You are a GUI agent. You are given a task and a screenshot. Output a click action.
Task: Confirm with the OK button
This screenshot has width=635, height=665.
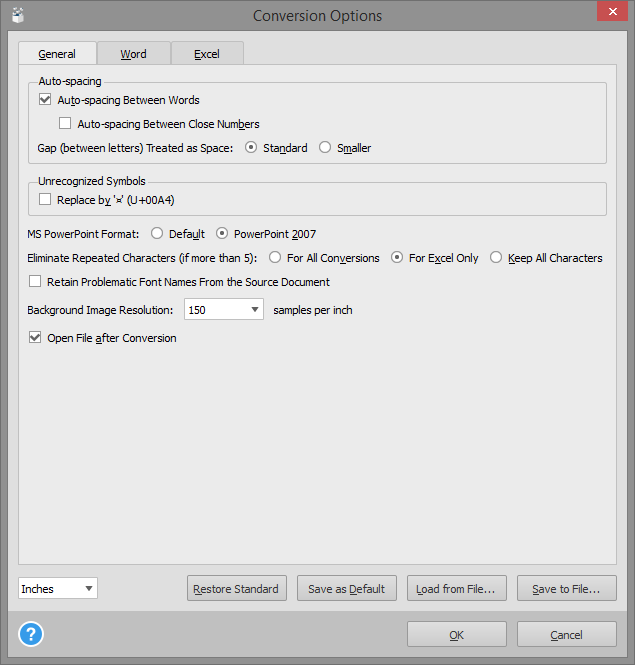pos(456,634)
